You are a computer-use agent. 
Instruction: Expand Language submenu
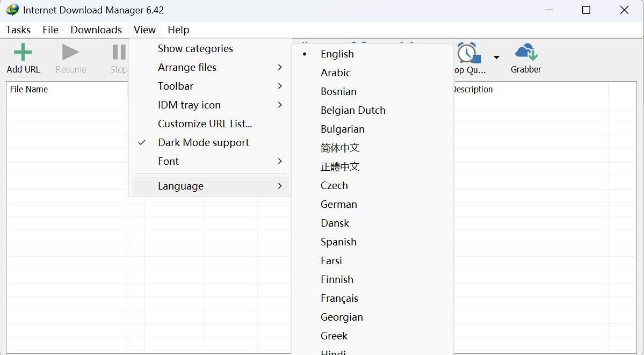pos(211,186)
